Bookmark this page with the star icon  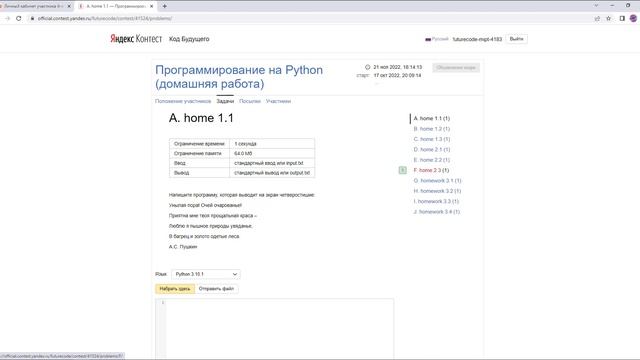(x=609, y=18)
